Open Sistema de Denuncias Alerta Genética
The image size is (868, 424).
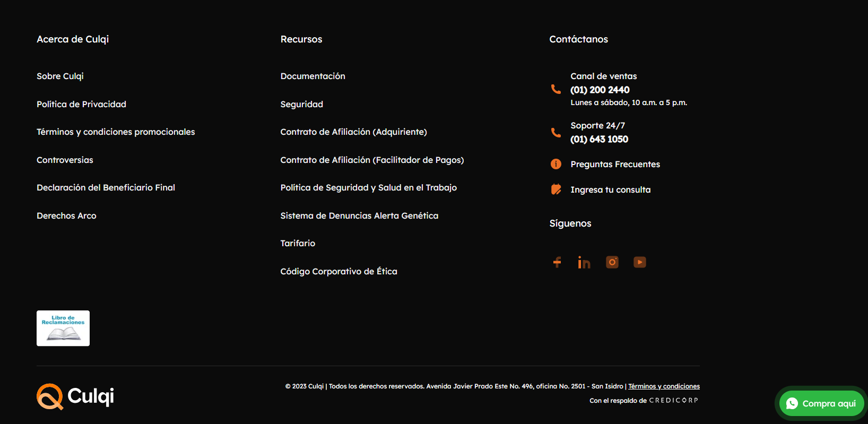359,216
